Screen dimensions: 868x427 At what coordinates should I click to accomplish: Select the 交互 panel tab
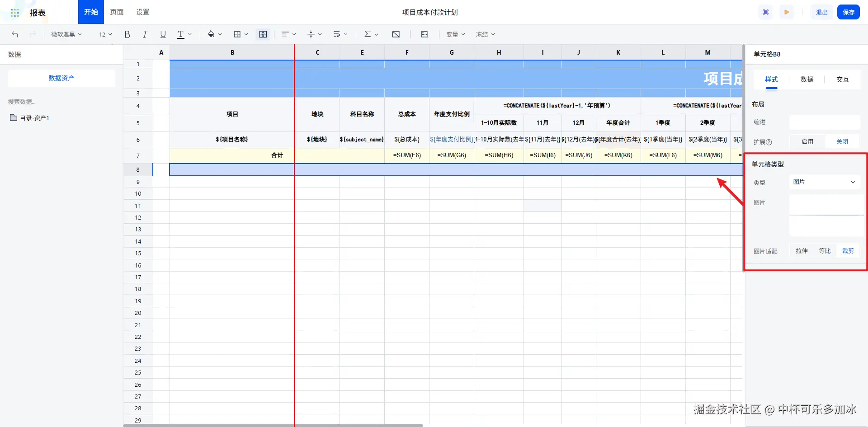(843, 80)
